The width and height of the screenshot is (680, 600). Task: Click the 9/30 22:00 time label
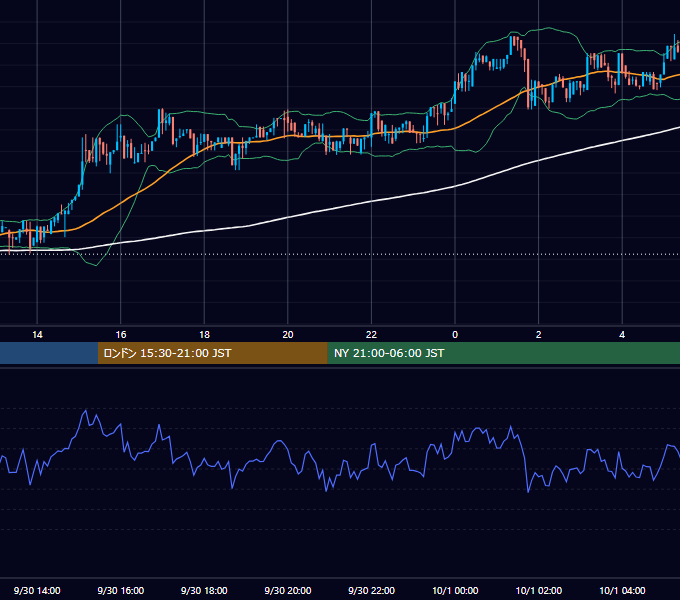tap(371, 590)
